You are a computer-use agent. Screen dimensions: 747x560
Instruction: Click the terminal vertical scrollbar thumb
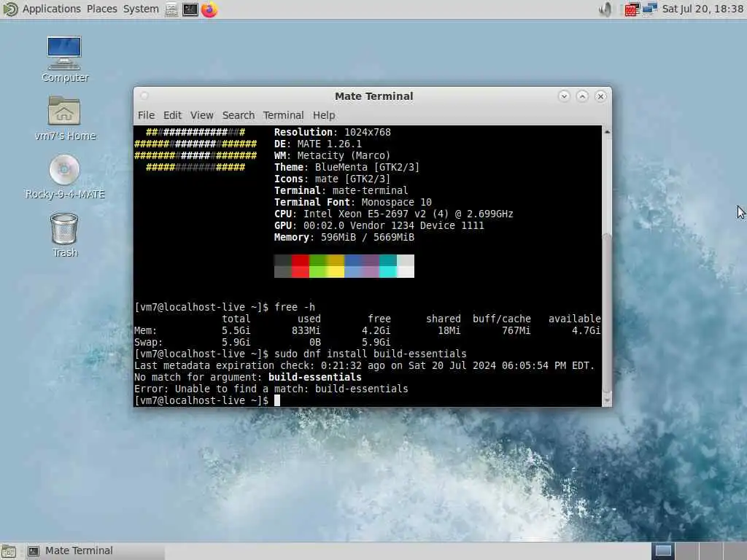(607, 312)
